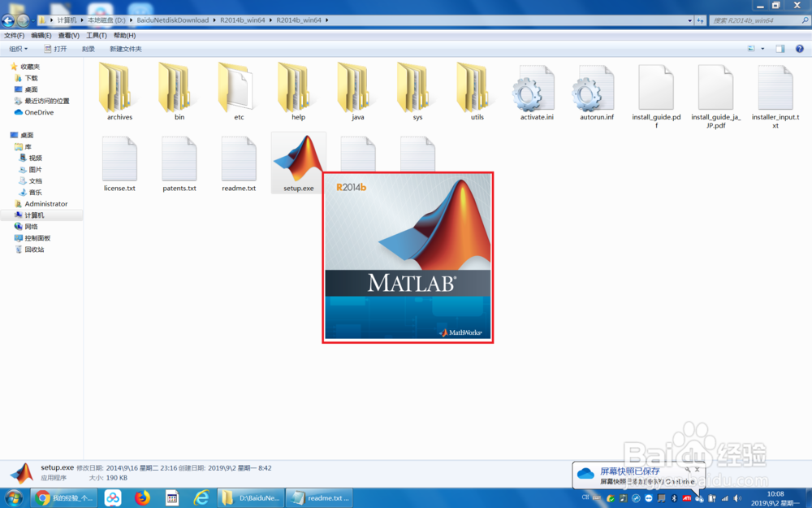The image size is (812, 508).
Task: Select the setup.exe MATLAB installer
Action: coord(298,163)
